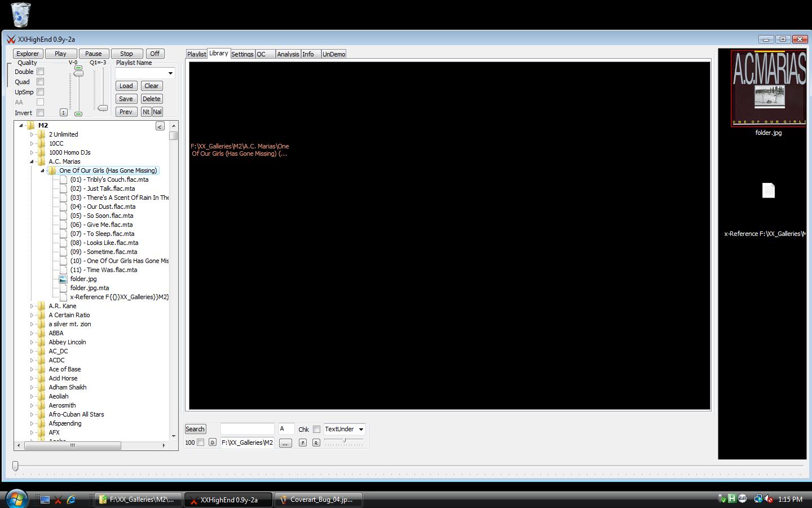Launch XXHighEnd from quick-launch red X icon
Image resolution: width=812 pixels, height=508 pixels.
tap(58, 500)
